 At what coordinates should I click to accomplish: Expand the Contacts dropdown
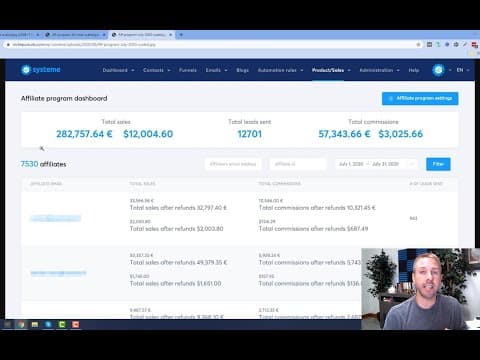pos(157,70)
